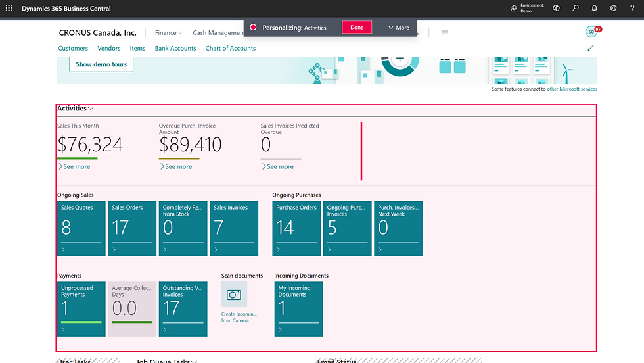Click Overdue Purch. Invoice yellow indicator bar
This screenshot has height=363, width=644.
point(179,158)
